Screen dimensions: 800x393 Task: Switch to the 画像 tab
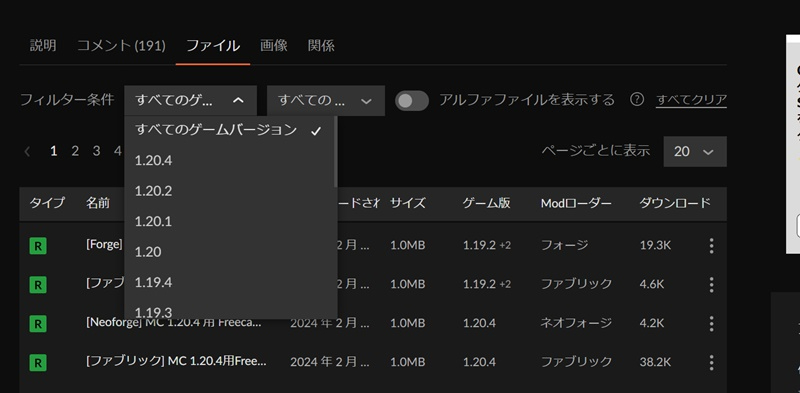273,46
